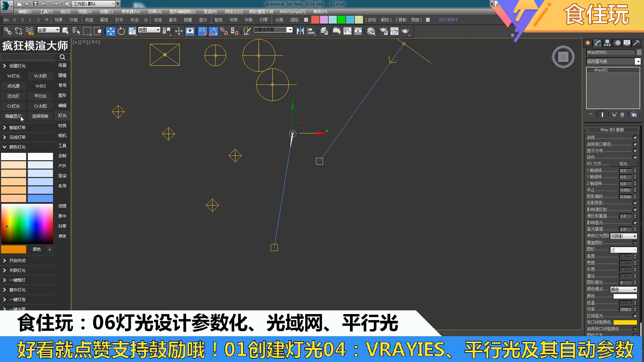Open the Material Editor from the toolbar
The width and height of the screenshot is (644, 362).
(x=371, y=31)
